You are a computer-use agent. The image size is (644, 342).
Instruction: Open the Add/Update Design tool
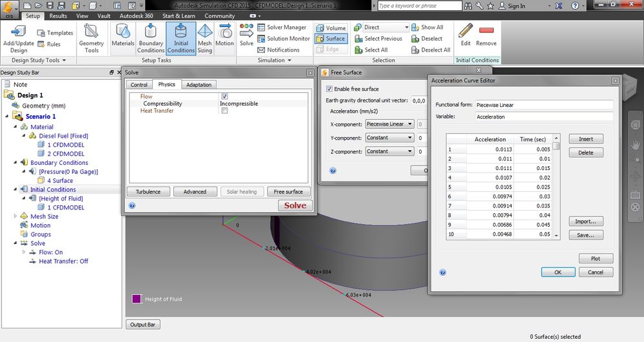[x=19, y=38]
